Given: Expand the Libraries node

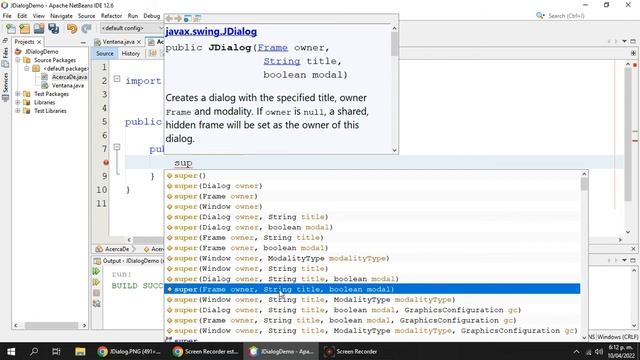Looking at the screenshot, I should (18, 102).
